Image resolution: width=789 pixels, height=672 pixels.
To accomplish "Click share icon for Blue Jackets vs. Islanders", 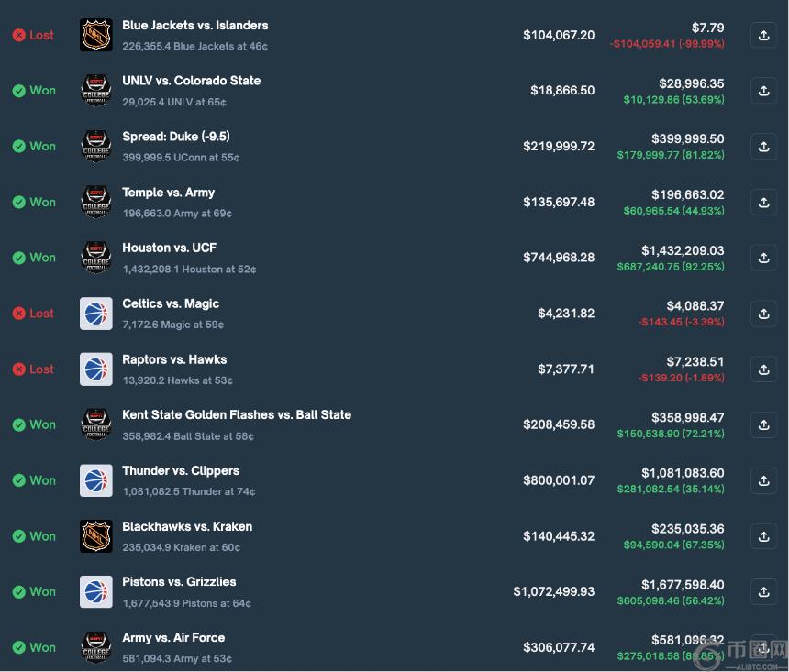I will (x=763, y=35).
